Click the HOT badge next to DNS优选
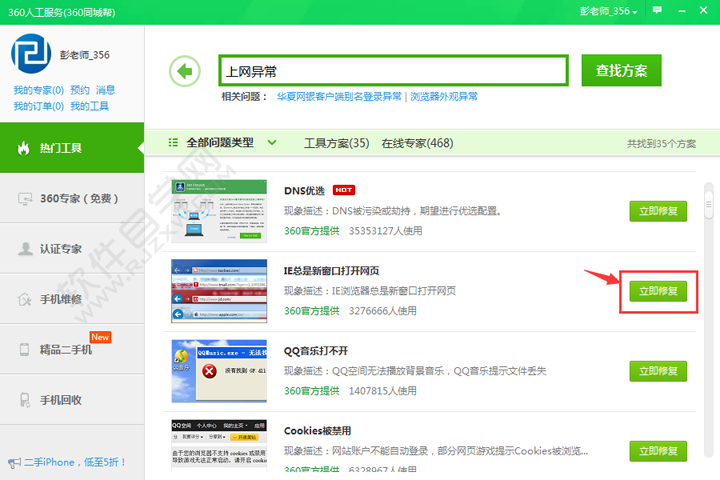 click(x=343, y=190)
